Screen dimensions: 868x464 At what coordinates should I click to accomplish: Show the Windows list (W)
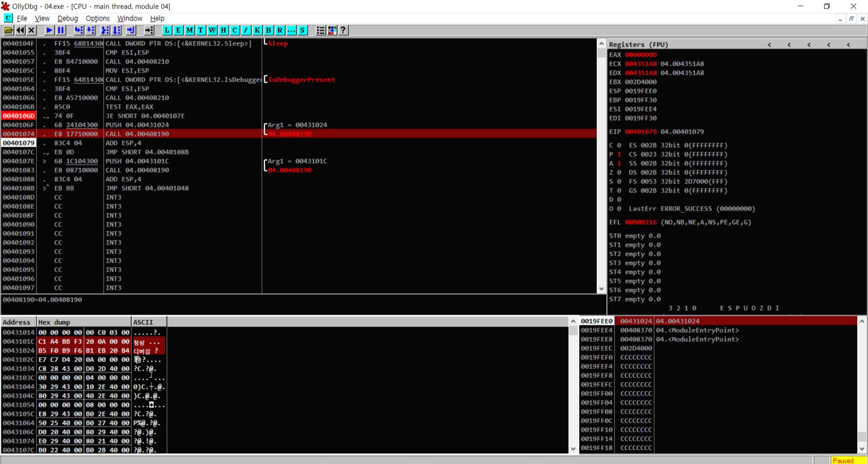(x=212, y=30)
